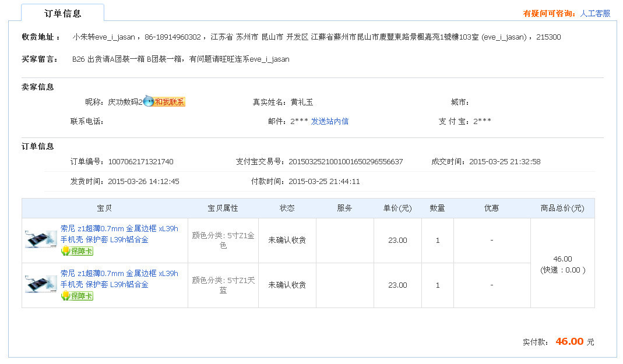Click the 支付宝交易号 number value
The width and height of the screenshot is (623, 364).
coord(346,161)
